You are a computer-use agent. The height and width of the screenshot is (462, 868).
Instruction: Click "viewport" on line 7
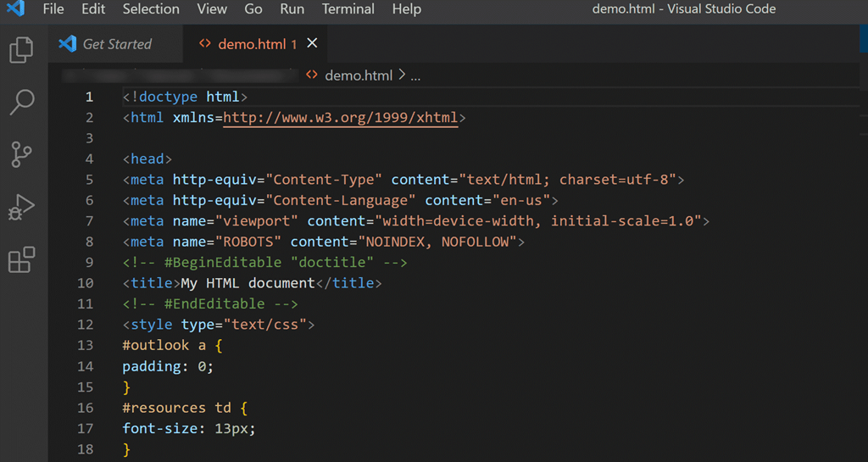click(x=256, y=221)
